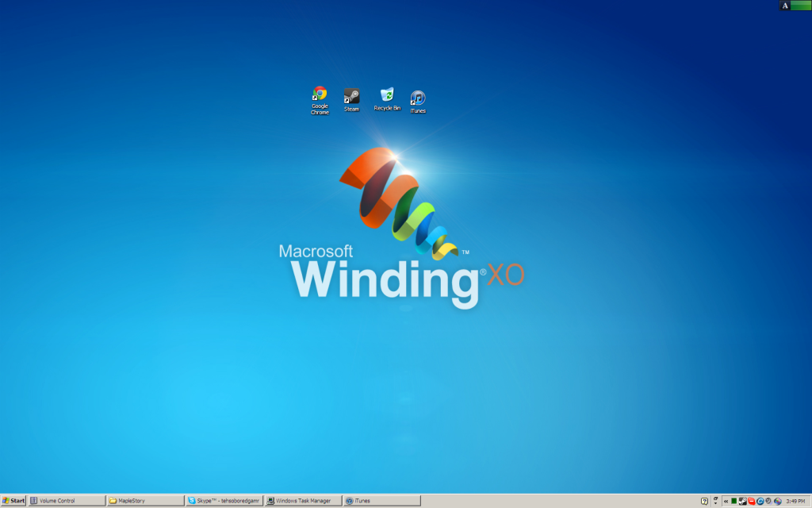
Task: Restore the iTunes window from taskbar
Action: 381,501
